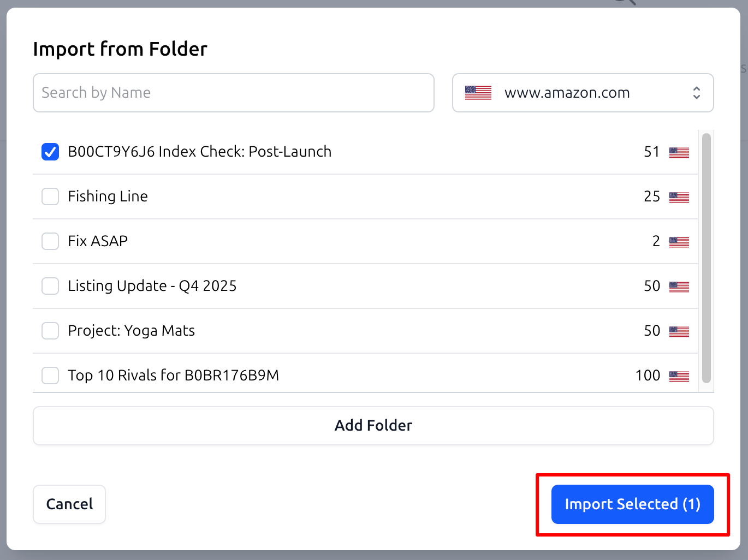Uncheck the B00CT9Y6J6 Index Check folder

50,152
